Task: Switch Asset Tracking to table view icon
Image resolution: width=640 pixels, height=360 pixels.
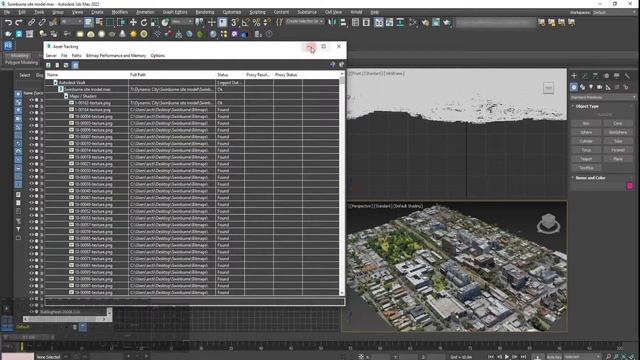Action: (75, 65)
